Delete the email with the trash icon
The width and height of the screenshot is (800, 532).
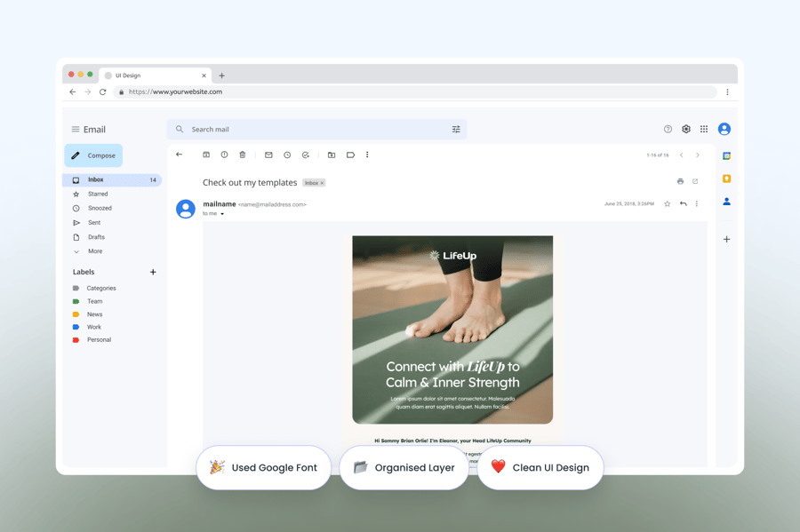[x=243, y=155]
